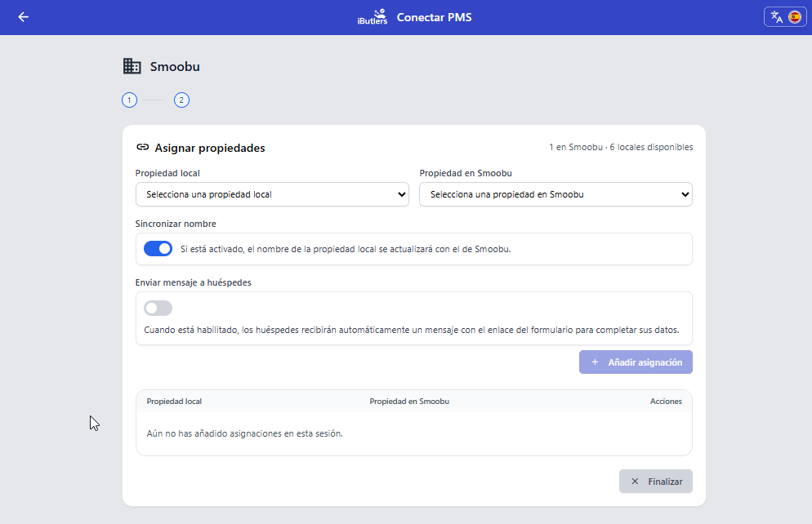This screenshot has width=812, height=524.
Task: Click the Finalizar button
Action: (655, 482)
